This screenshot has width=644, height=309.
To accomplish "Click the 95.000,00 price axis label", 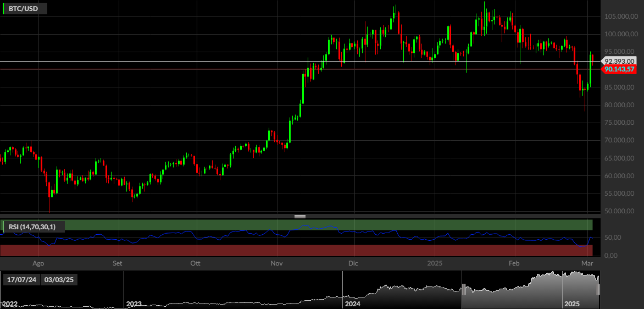I will [x=620, y=52].
